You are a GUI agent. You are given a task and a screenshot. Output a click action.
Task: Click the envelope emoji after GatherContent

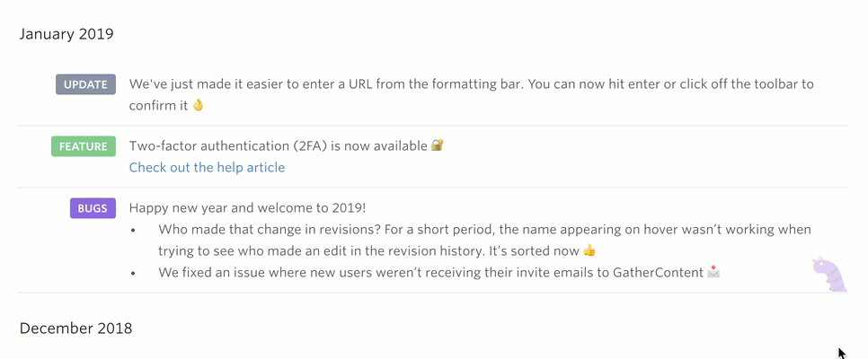[x=713, y=272]
